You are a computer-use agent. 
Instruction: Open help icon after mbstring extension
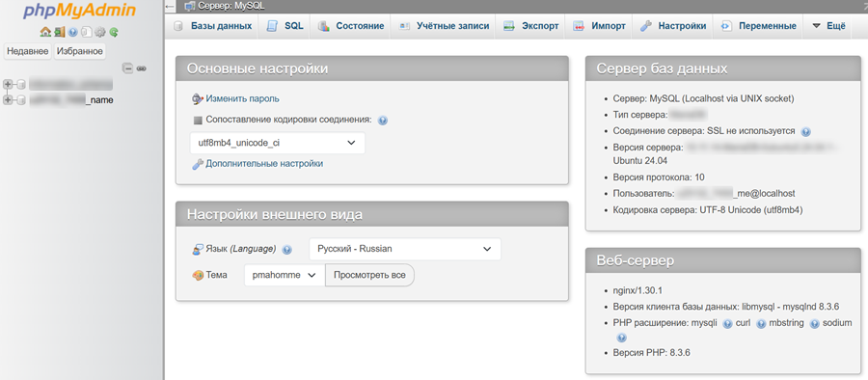[814, 324]
